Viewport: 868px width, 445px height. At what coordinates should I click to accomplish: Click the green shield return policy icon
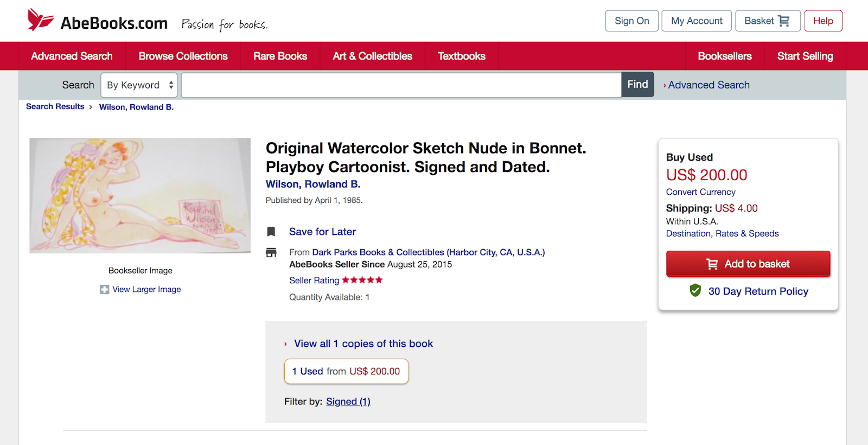coord(695,291)
